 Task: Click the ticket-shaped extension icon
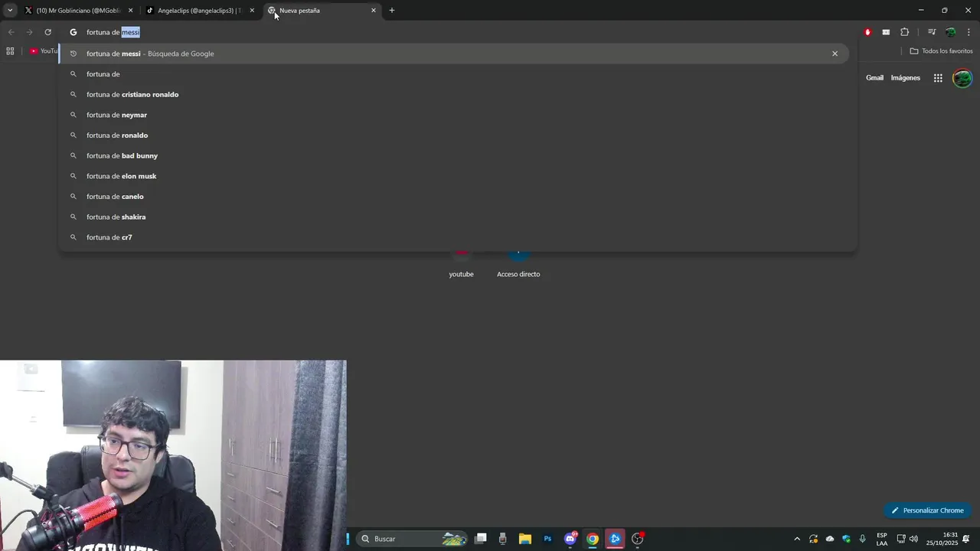886,32
